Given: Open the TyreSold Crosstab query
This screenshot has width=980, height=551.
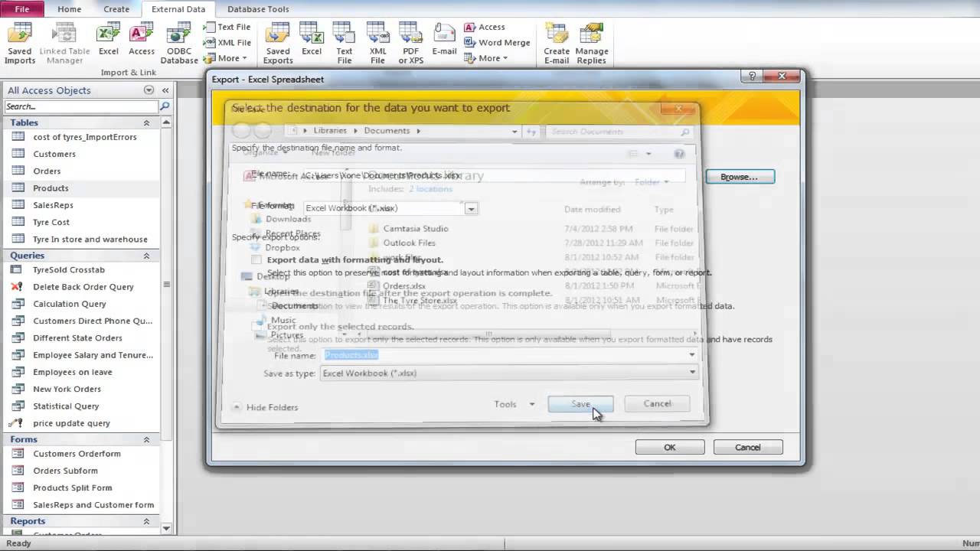Looking at the screenshot, I should click(69, 269).
